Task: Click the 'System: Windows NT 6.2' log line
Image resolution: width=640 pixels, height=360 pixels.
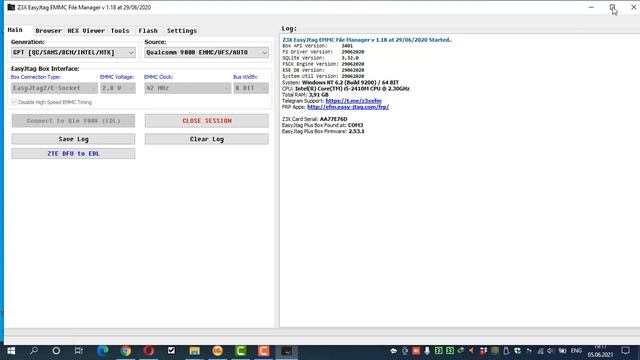Action: pyautogui.click(x=340, y=82)
